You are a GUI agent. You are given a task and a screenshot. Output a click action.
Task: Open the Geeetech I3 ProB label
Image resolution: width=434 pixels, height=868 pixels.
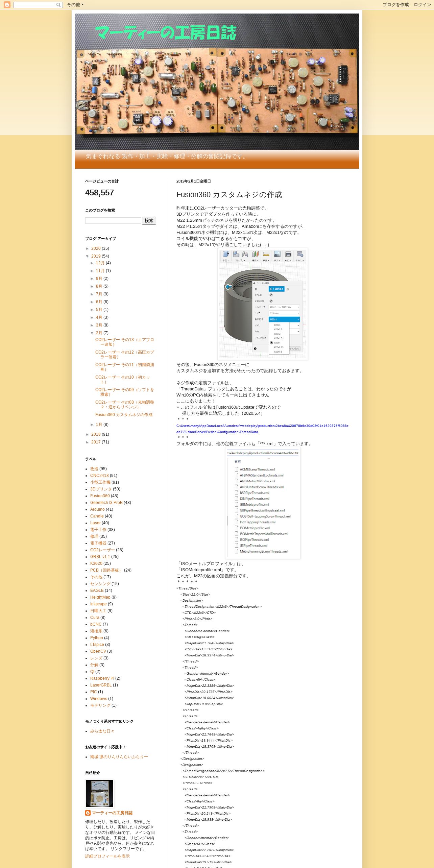106,503
